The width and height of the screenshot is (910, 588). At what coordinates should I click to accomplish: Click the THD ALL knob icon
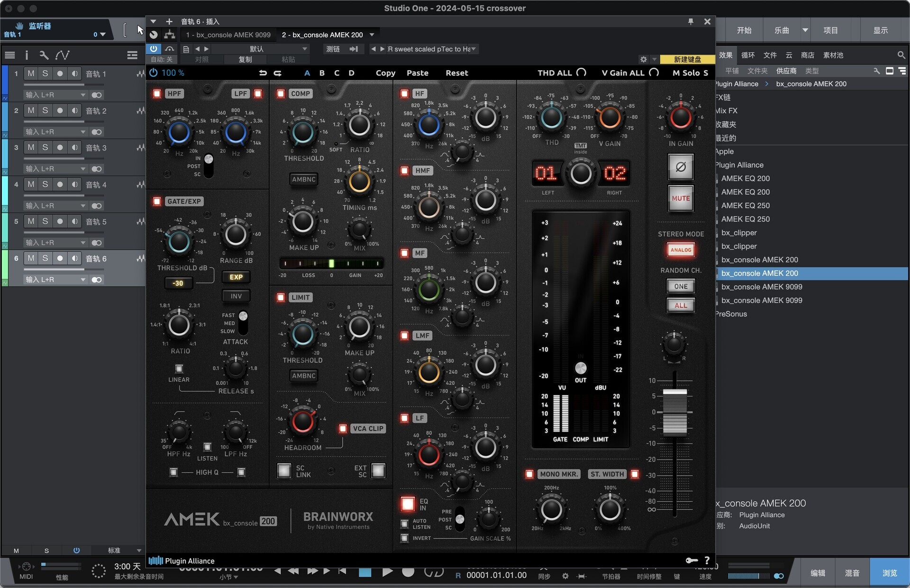[x=581, y=72]
